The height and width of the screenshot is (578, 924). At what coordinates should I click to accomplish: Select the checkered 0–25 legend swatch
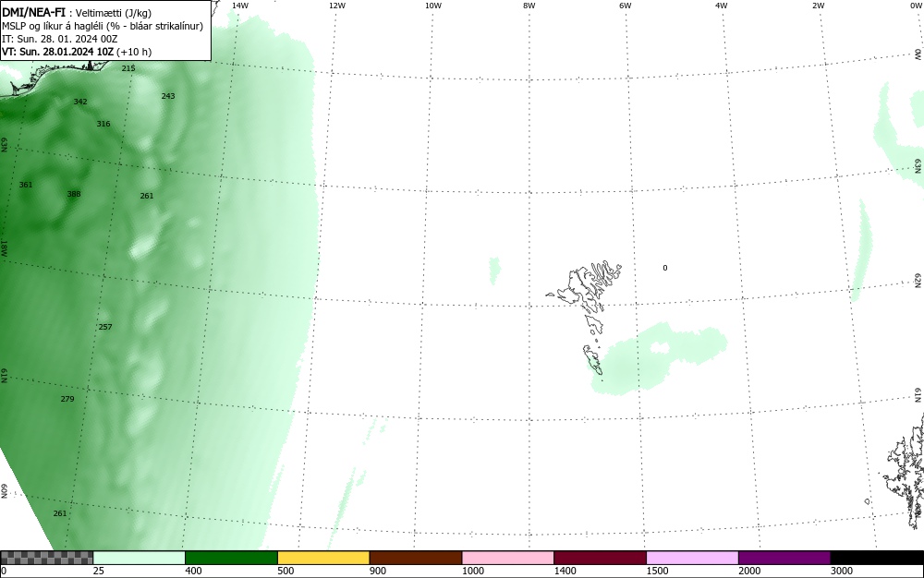click(46, 558)
